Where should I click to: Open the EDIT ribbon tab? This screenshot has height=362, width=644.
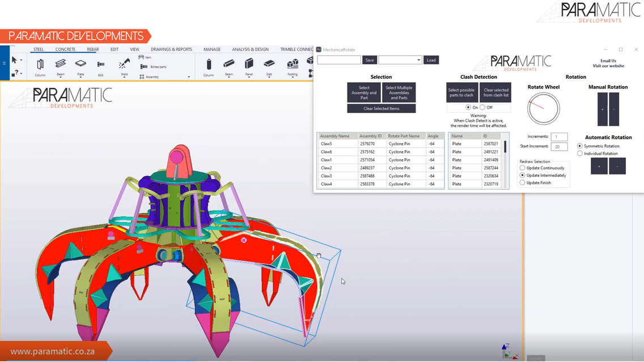pyautogui.click(x=115, y=49)
